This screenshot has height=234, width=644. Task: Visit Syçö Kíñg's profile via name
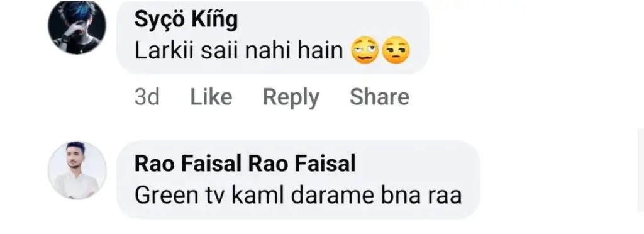[186, 19]
